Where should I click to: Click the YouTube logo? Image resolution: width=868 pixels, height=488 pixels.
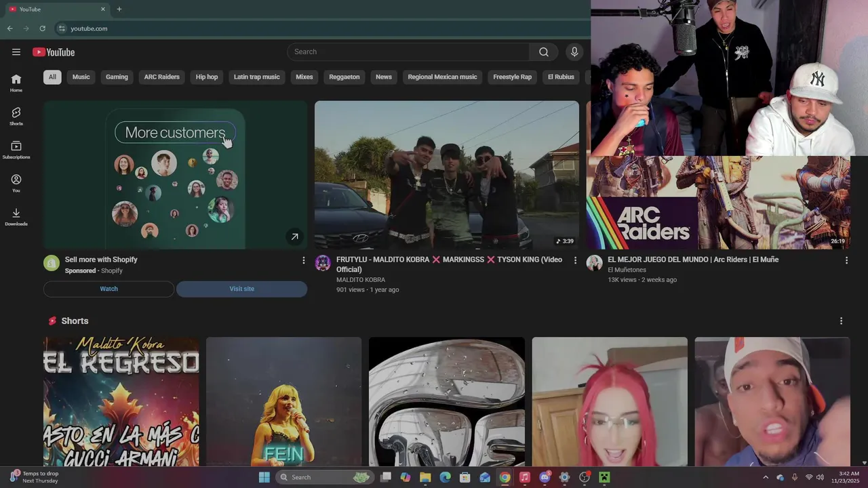point(54,52)
